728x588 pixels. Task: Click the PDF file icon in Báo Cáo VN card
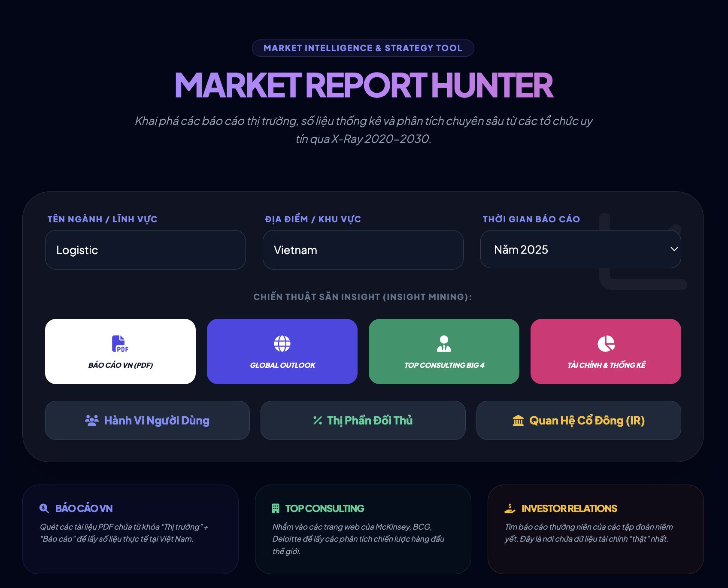pyautogui.click(x=120, y=344)
